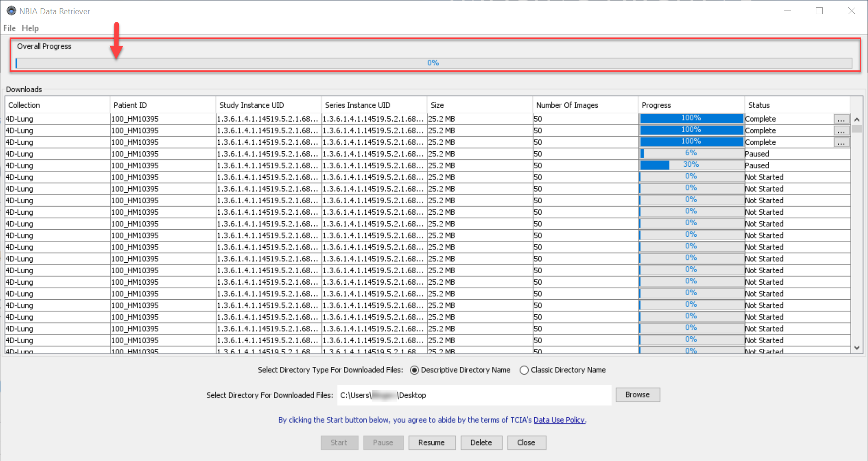This screenshot has height=461, width=868.
Task: Click the Close button at bottom
Action: [x=526, y=443]
